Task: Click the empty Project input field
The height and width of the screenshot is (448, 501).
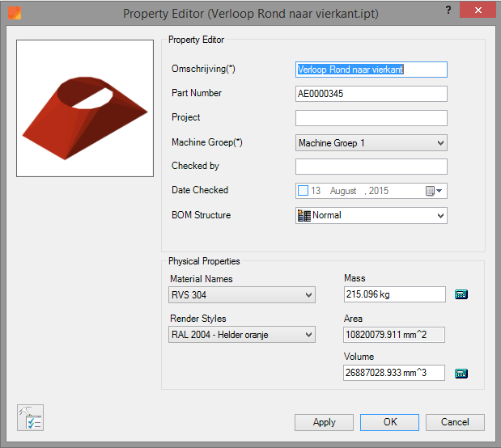Action: click(371, 118)
